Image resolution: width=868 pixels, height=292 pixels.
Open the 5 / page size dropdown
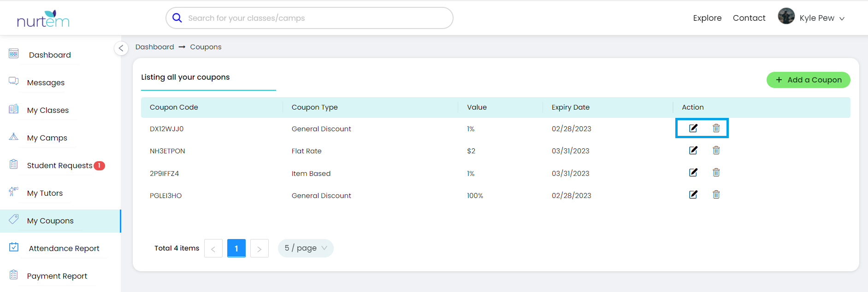[306, 248]
